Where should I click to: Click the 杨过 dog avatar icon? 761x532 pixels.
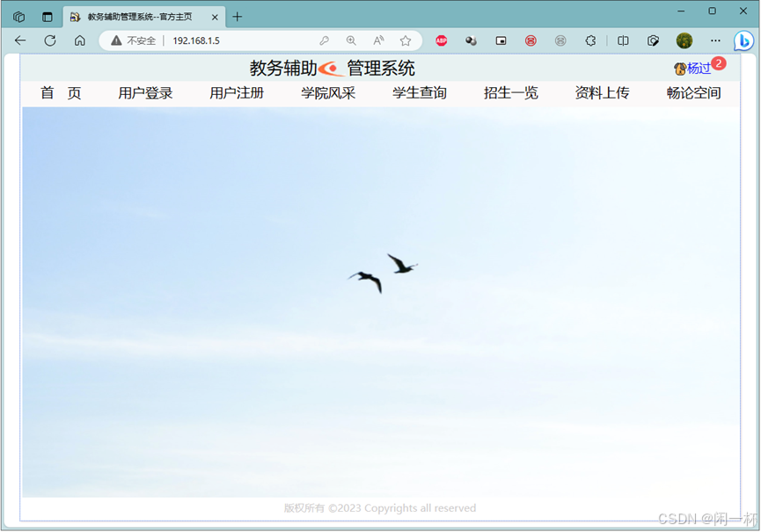pos(678,69)
